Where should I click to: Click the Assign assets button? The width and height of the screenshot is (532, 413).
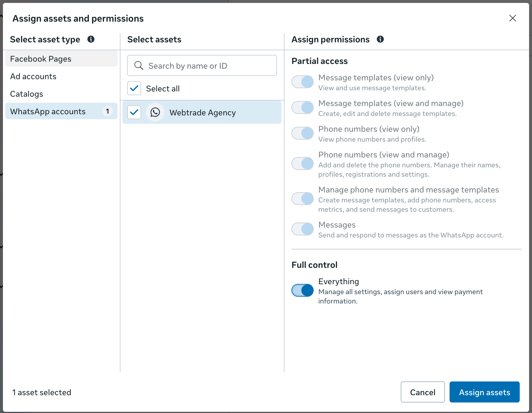(x=484, y=392)
